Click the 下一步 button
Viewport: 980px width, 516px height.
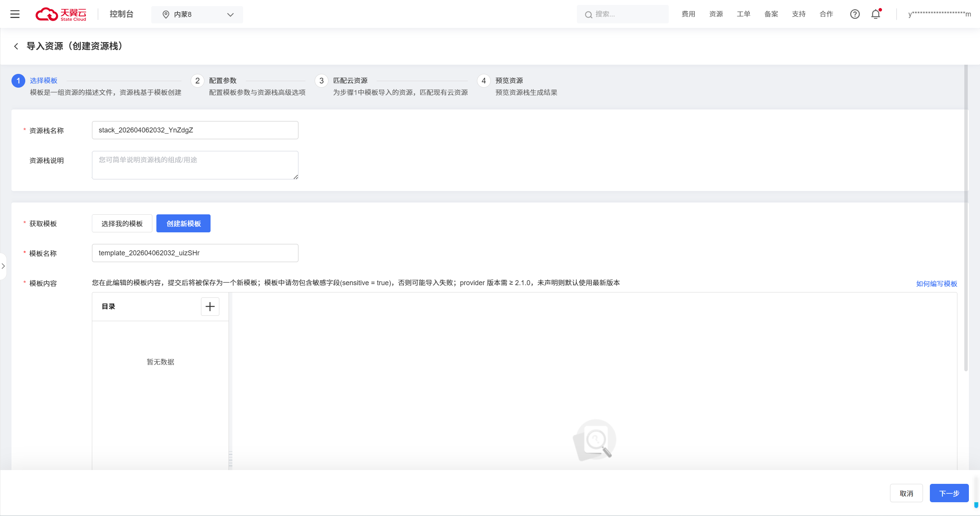[949, 493]
